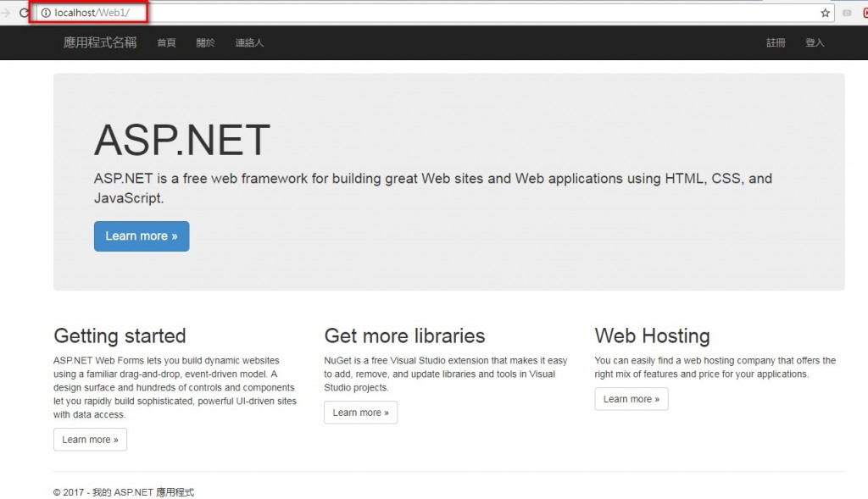Click the blue Learn more button
868x499 pixels.
point(142,236)
